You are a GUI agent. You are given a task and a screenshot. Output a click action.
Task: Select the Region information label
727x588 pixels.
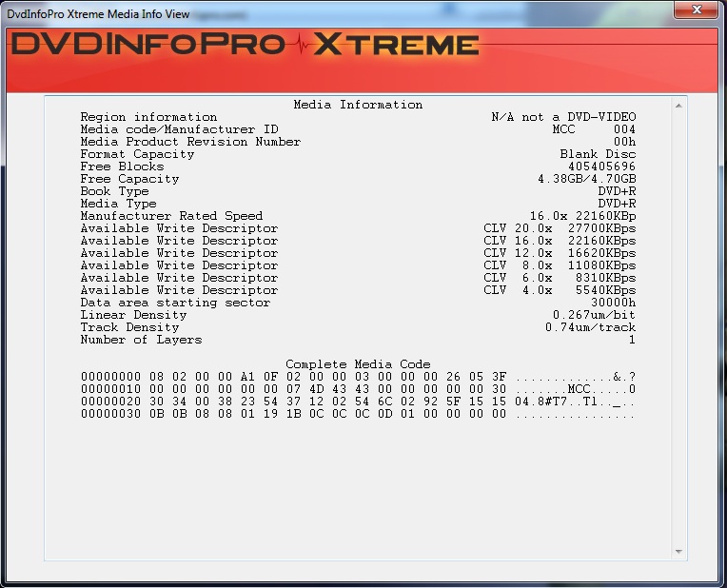coord(148,117)
